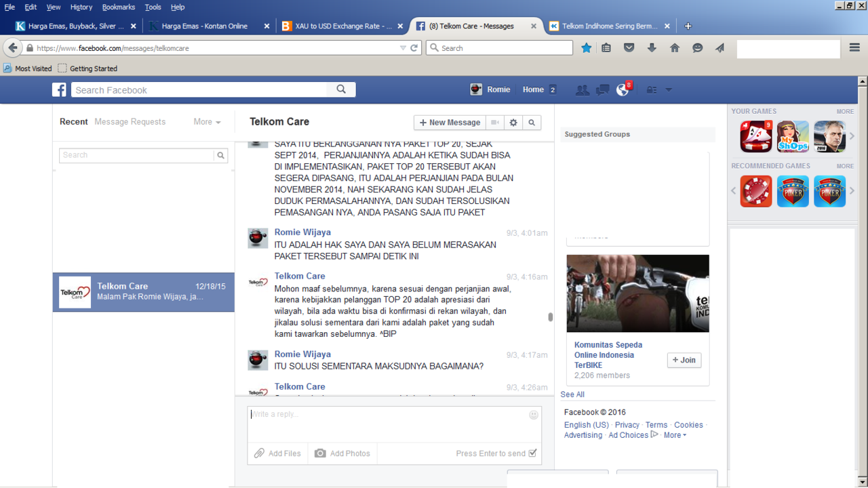Open the My Shops game icon

(793, 136)
